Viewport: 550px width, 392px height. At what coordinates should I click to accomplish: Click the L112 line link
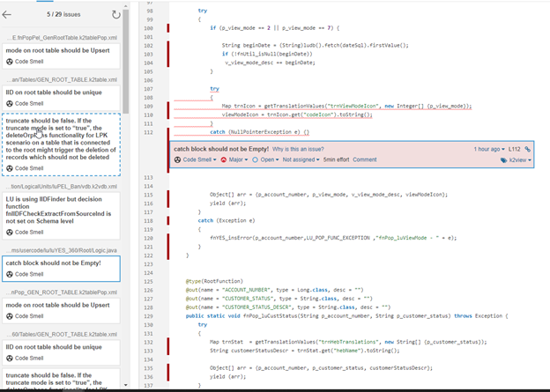[515, 150]
